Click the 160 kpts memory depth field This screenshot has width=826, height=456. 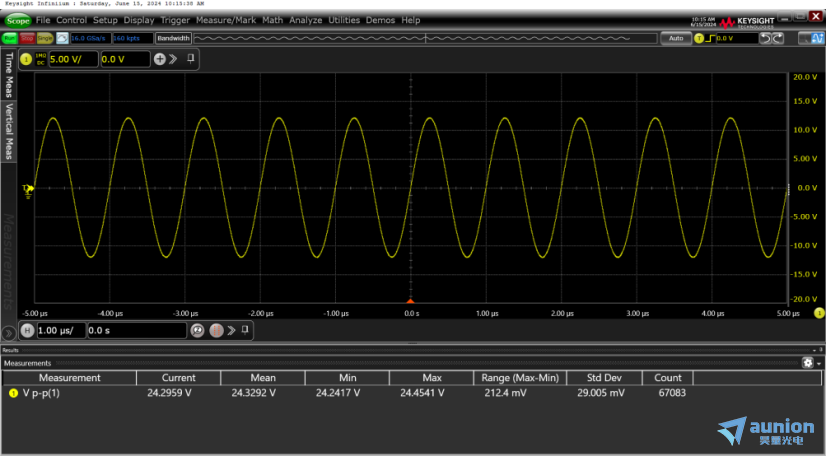pyautogui.click(x=133, y=38)
